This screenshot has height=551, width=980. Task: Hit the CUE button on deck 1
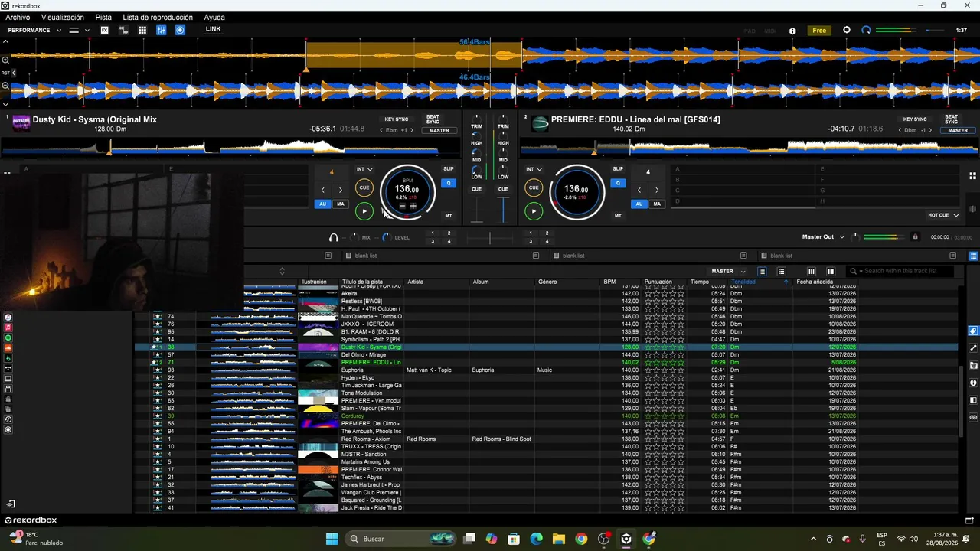tap(364, 187)
